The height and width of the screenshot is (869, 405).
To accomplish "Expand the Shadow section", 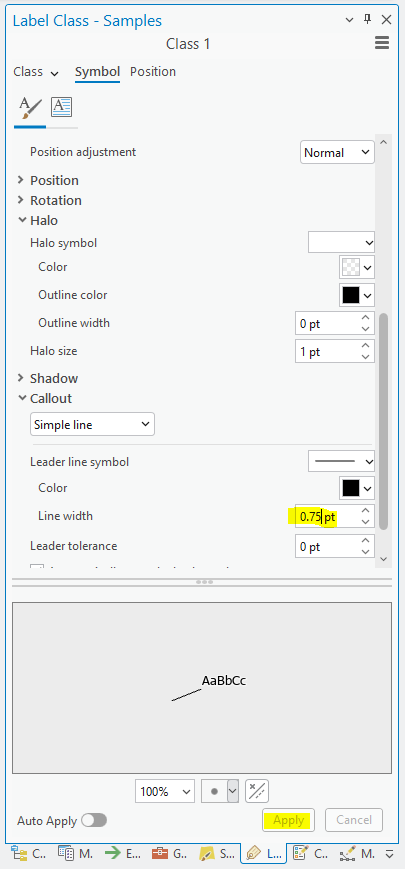I will click(21, 378).
